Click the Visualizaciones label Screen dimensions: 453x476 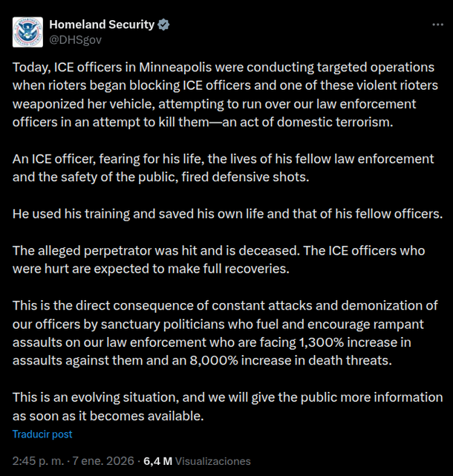[213, 461]
